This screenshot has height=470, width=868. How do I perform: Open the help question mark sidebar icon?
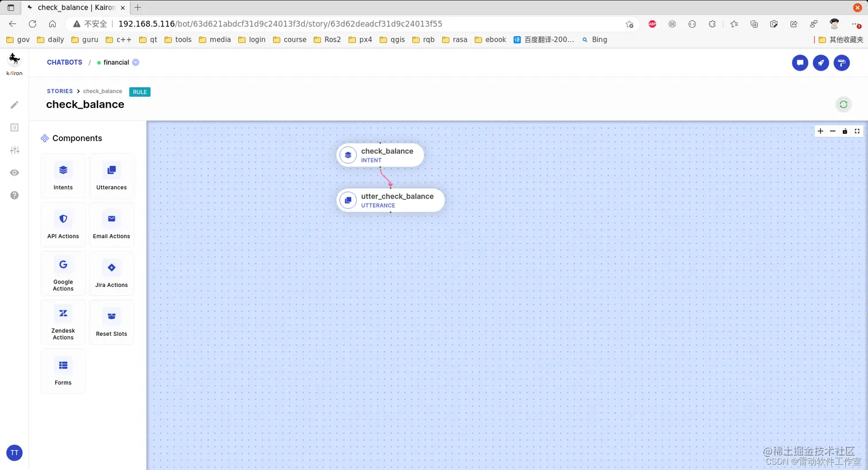coord(14,195)
